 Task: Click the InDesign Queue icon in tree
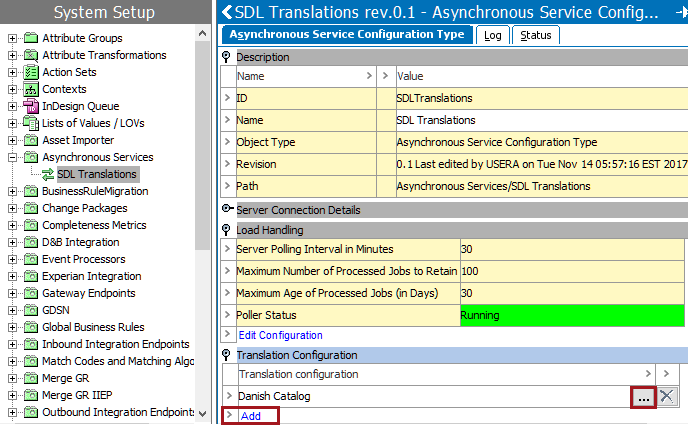click(x=31, y=106)
